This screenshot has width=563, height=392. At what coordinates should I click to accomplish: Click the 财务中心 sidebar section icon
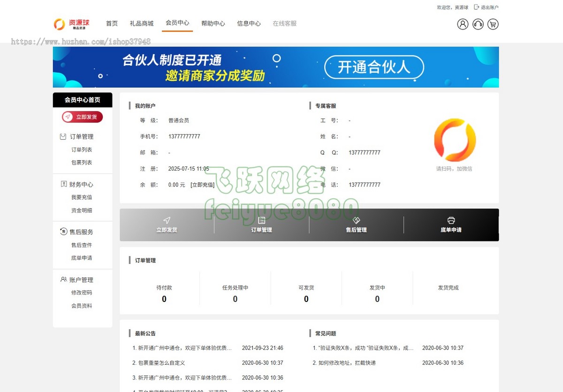[x=64, y=184]
